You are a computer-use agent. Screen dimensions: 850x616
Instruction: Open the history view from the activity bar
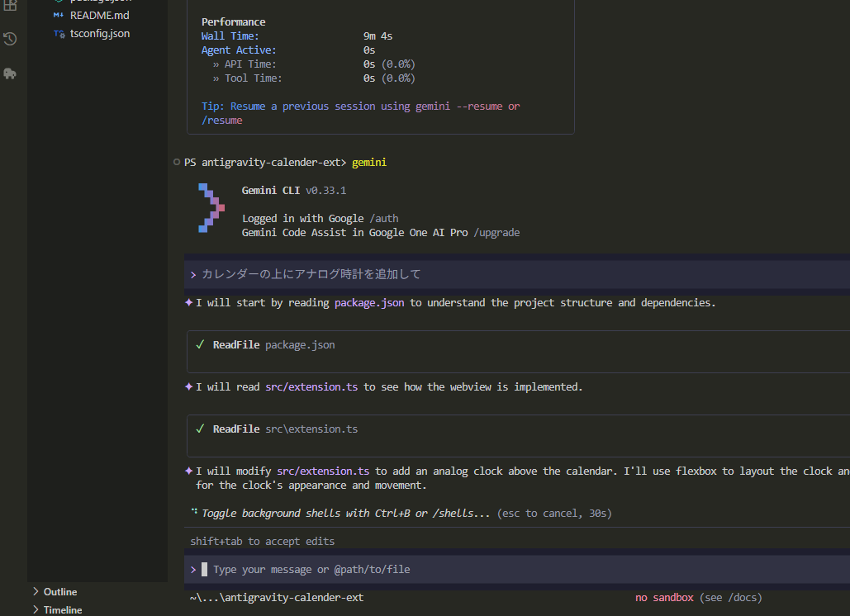[x=10, y=38]
